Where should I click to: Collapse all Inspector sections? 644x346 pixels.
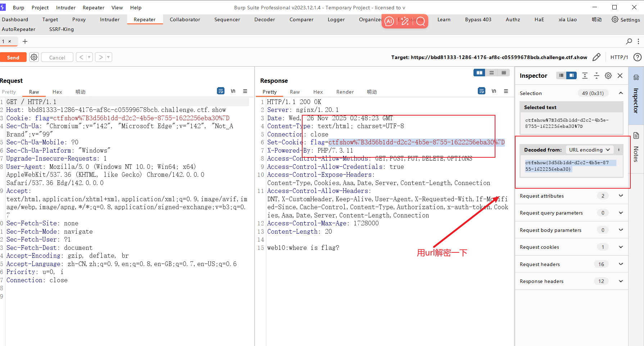[x=597, y=76]
